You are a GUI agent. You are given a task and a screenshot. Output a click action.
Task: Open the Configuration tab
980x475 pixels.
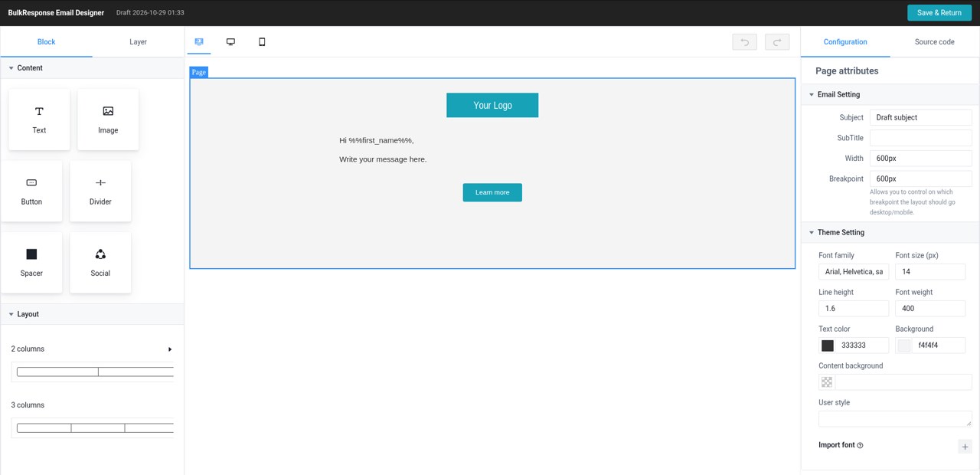[x=845, y=42]
